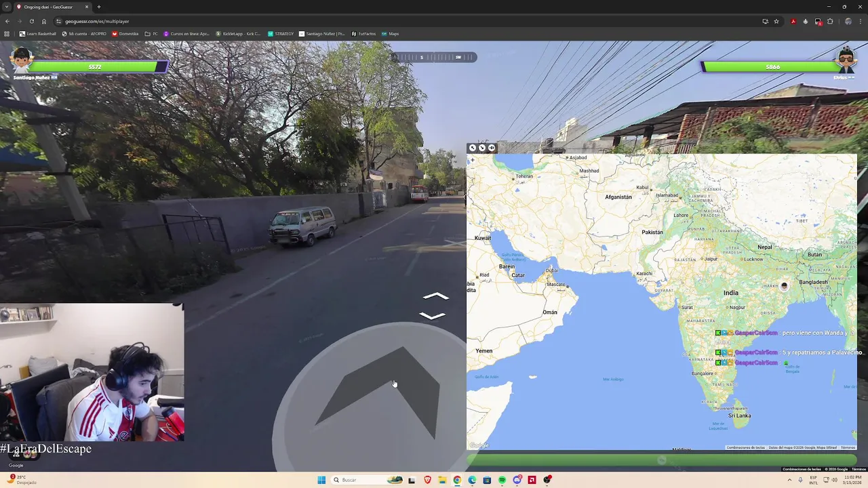Viewport: 868px width, 488px height.
Task: Open the Chrome three-dot menu
Action: tap(860, 21)
